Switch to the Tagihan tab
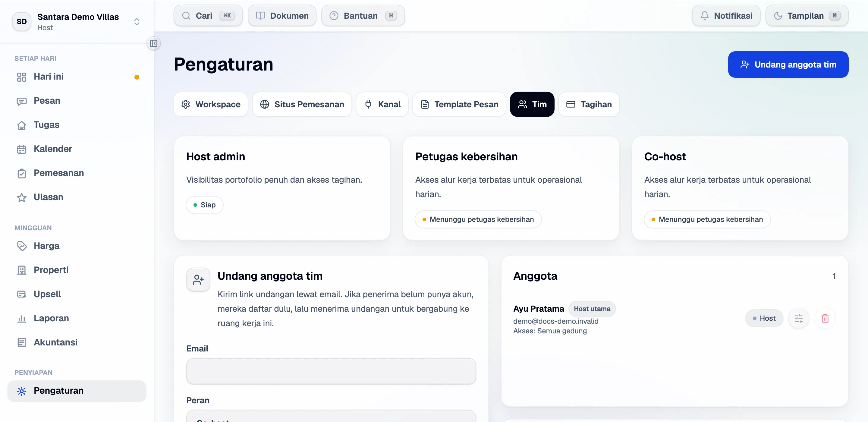The width and height of the screenshot is (868, 422). 589,105
